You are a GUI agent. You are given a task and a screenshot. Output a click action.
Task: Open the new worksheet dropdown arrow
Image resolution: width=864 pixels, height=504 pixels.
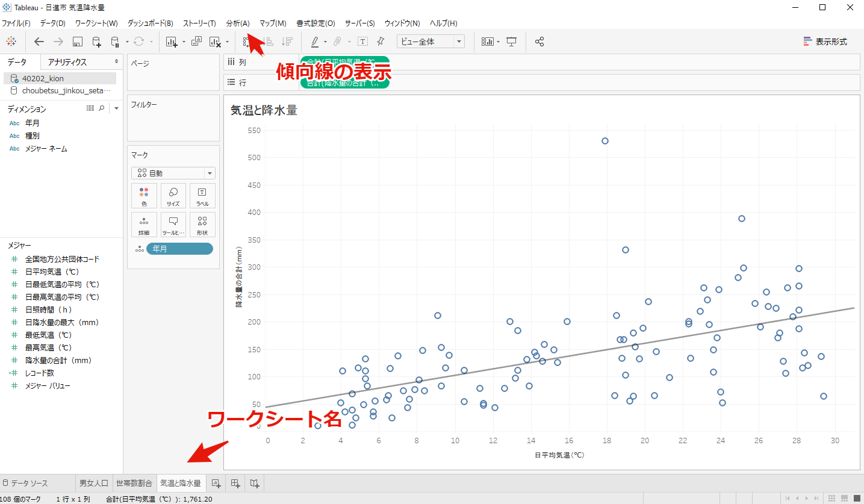pyautogui.click(x=184, y=42)
